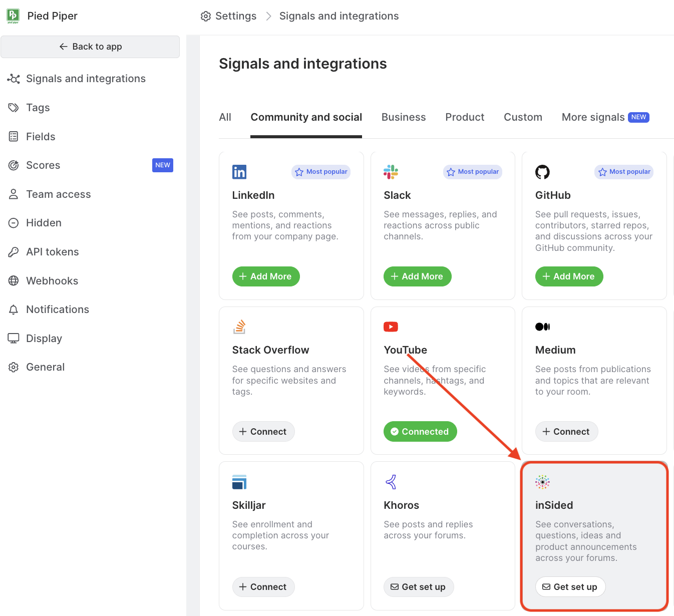Click the NEW badge on More signals
Viewport: 674px width, 616px height.
639,117
